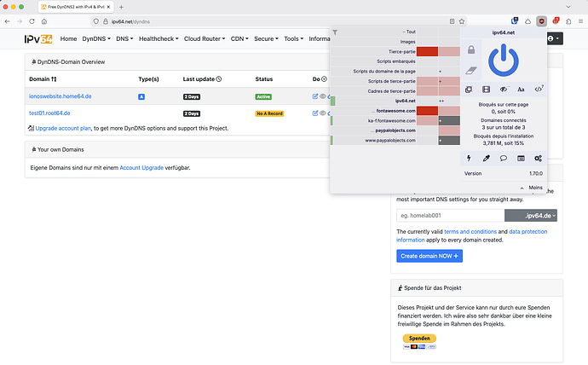Image resolution: width=588 pixels, height=365 pixels.
Task: Click the padlock icon in uBlock popup
Action: tap(471, 51)
